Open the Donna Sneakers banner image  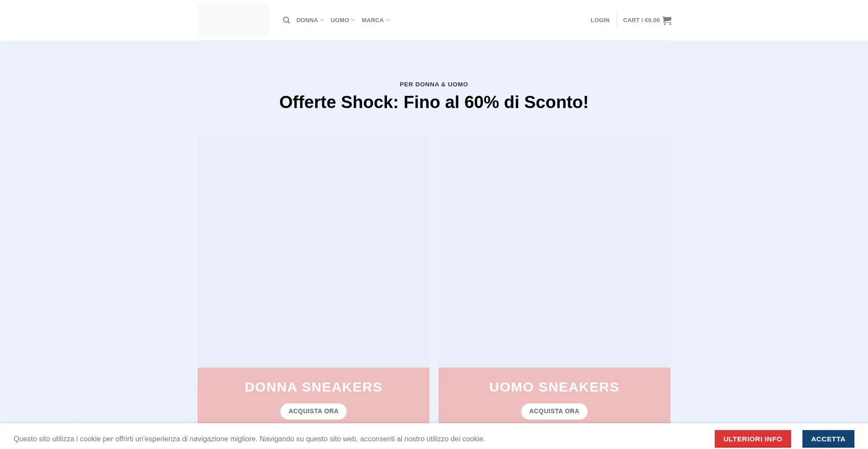coord(313,251)
